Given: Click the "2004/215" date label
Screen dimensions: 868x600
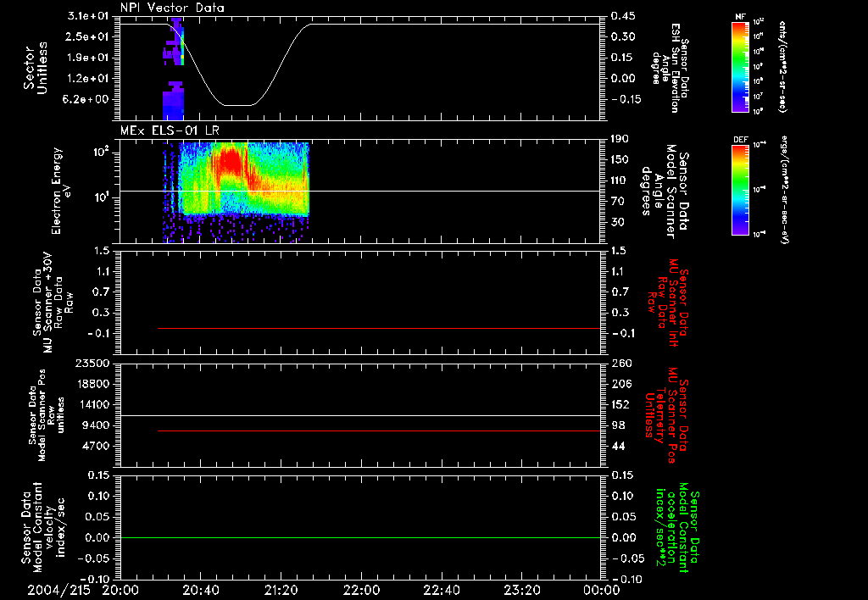Looking at the screenshot, I should coord(58,590).
